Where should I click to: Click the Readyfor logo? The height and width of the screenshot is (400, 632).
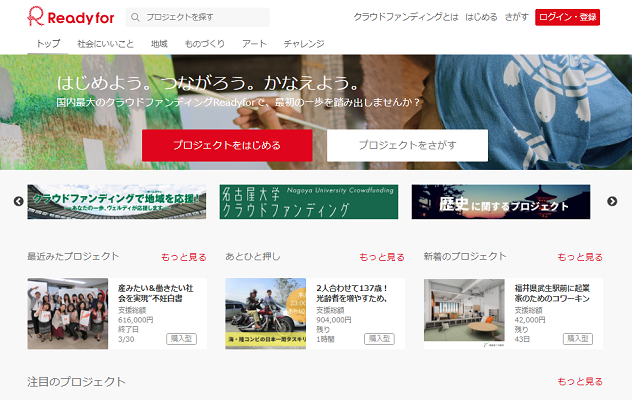(x=71, y=17)
